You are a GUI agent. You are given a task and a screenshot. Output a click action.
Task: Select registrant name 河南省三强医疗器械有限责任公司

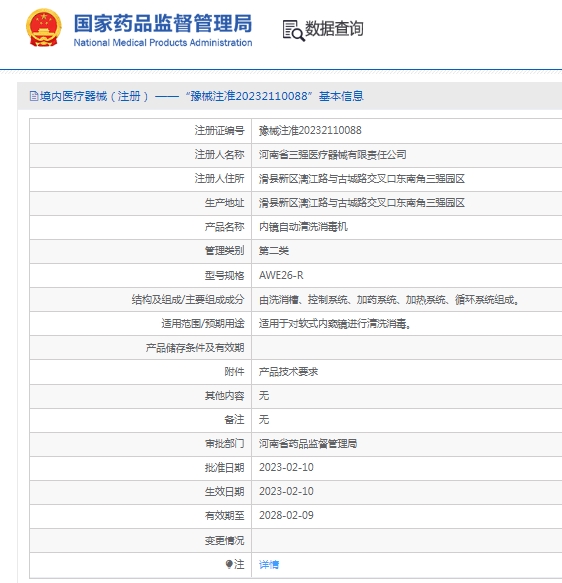pyautogui.click(x=332, y=155)
